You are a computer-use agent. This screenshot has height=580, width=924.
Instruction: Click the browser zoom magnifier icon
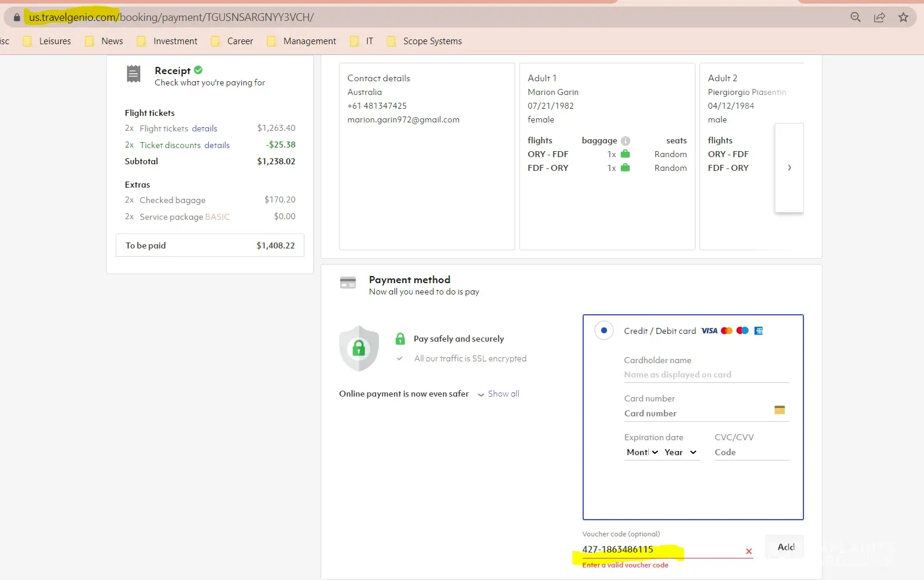pos(855,17)
